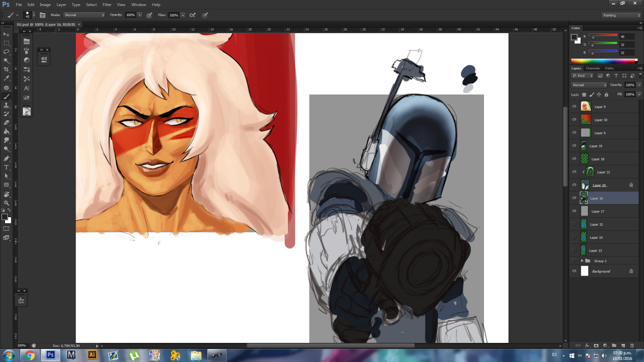This screenshot has height=362, width=644.
Task: Expand Group 1 folder triangle
Action: point(582,261)
